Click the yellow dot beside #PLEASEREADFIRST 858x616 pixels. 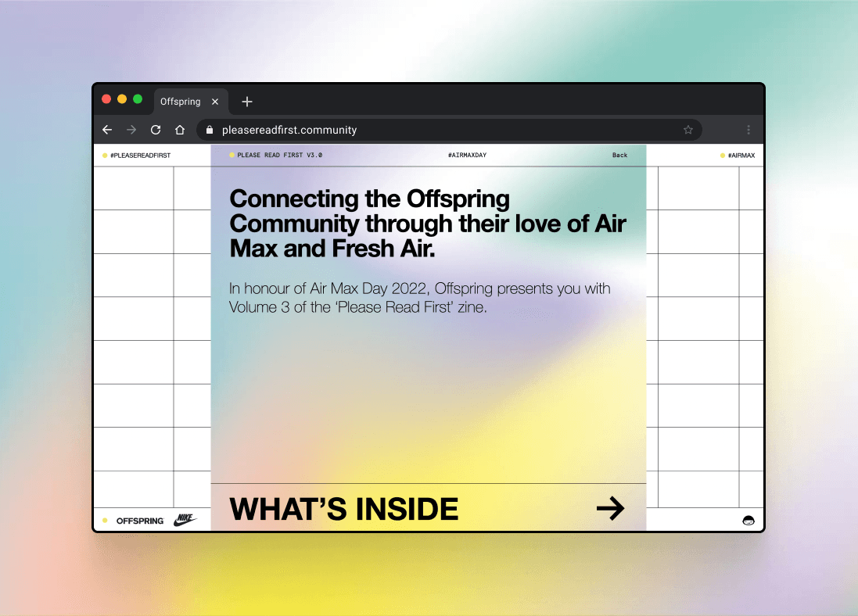coord(105,155)
